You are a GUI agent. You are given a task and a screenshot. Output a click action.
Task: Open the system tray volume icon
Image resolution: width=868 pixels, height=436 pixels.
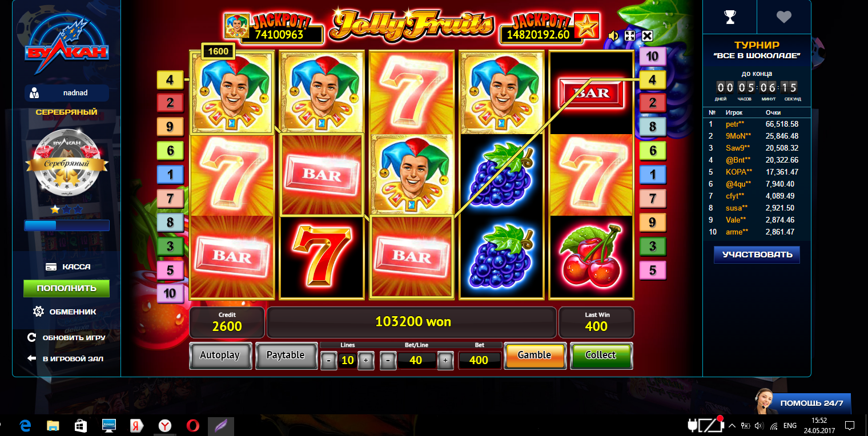pos(759,426)
